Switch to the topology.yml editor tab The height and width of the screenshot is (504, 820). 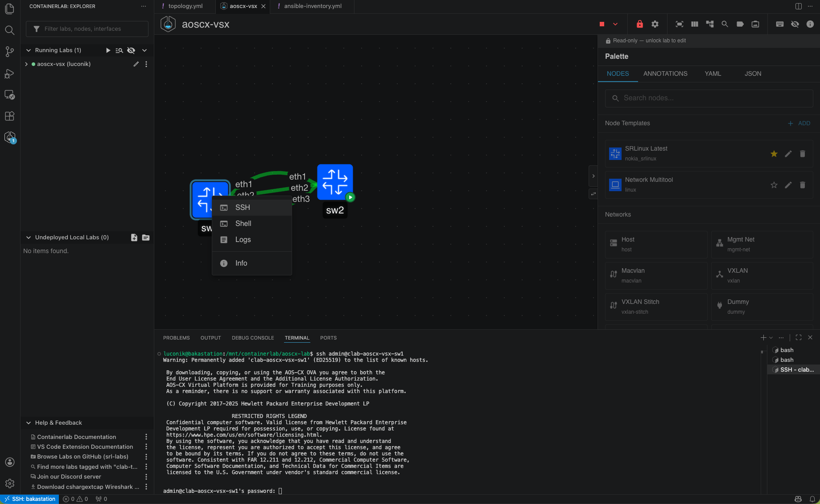click(x=185, y=6)
